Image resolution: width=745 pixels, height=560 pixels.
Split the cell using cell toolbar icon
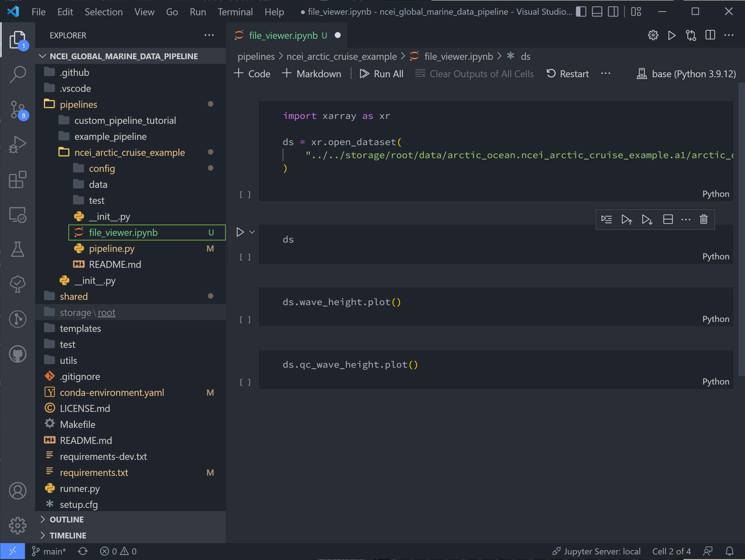(668, 219)
